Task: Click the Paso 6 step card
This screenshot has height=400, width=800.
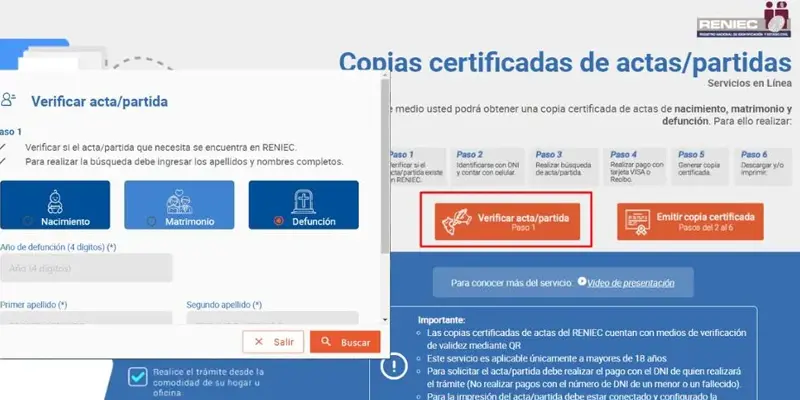Action: pos(765,166)
